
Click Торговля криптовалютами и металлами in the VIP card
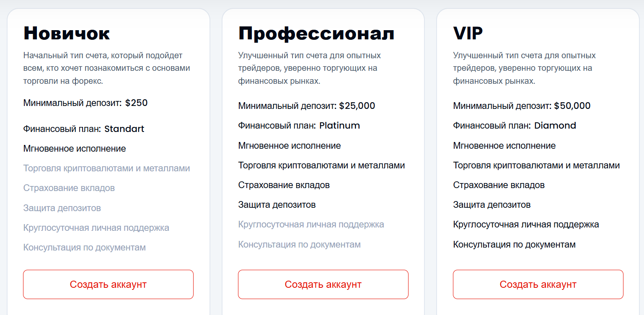click(x=536, y=165)
